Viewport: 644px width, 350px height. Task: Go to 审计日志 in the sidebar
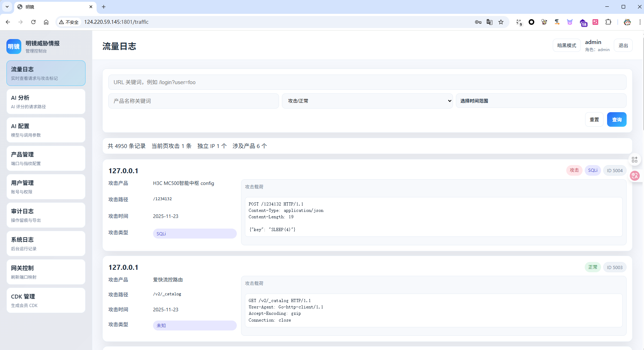pos(46,215)
